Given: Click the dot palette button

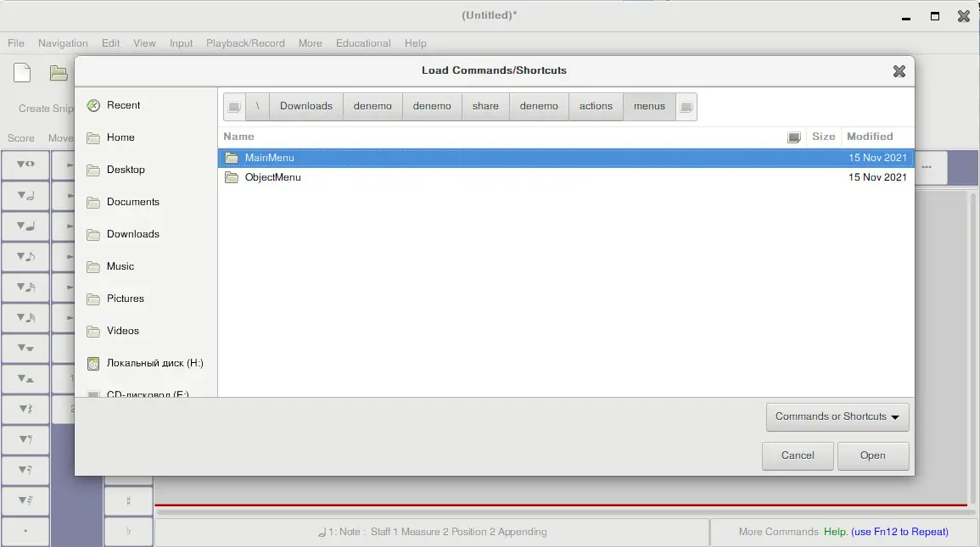Looking at the screenshot, I should click(25, 532).
